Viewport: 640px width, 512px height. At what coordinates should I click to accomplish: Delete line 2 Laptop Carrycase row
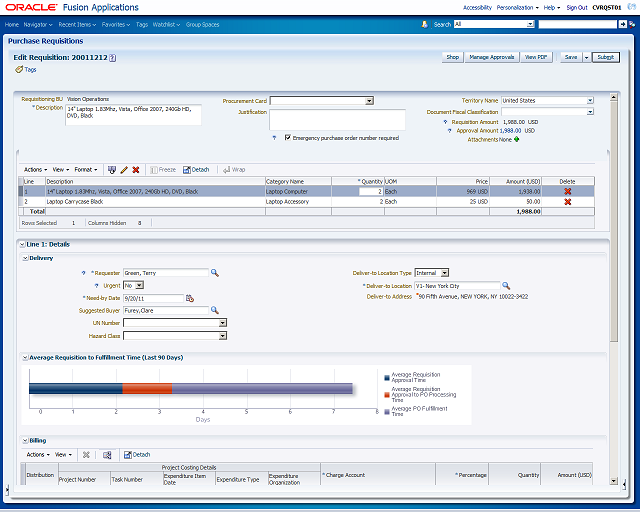point(567,202)
